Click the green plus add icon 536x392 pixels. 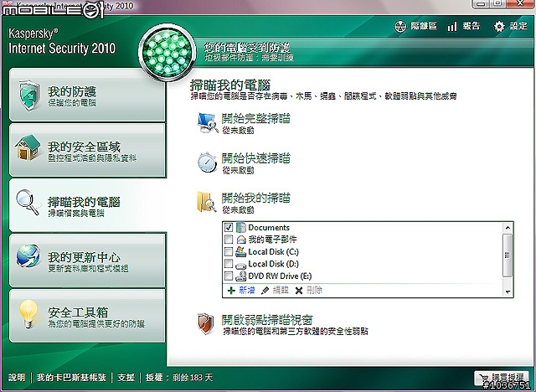[231, 291]
